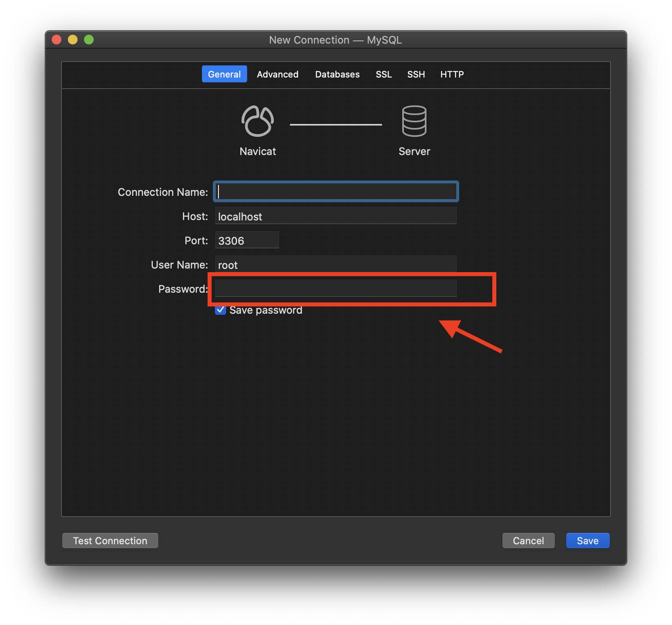Select the SSL tab
Viewport: 672px width, 625px height.
point(384,74)
